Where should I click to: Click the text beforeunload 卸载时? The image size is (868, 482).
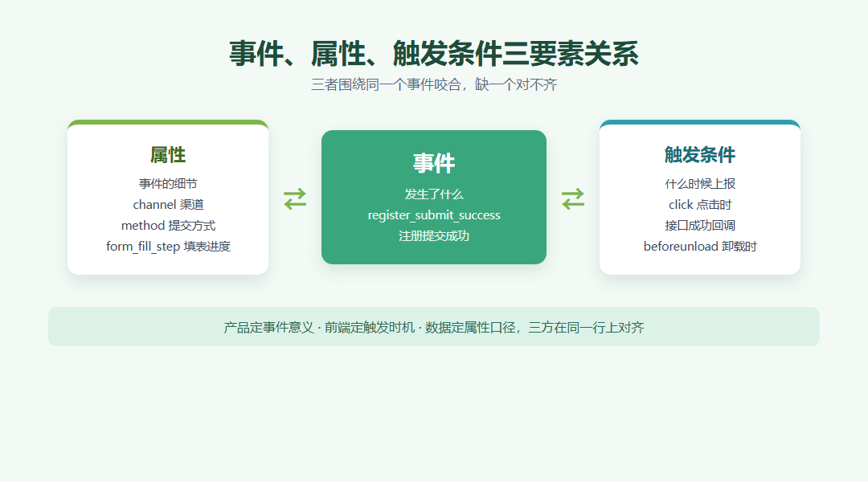[x=700, y=247]
